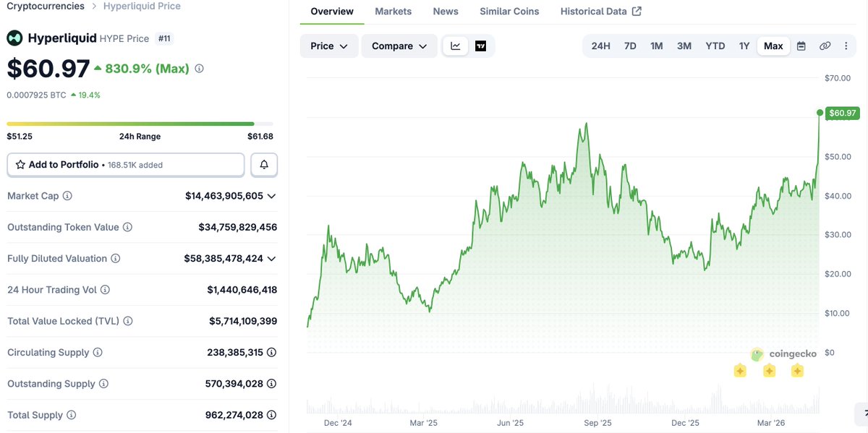Open the Price dropdown

click(x=329, y=46)
